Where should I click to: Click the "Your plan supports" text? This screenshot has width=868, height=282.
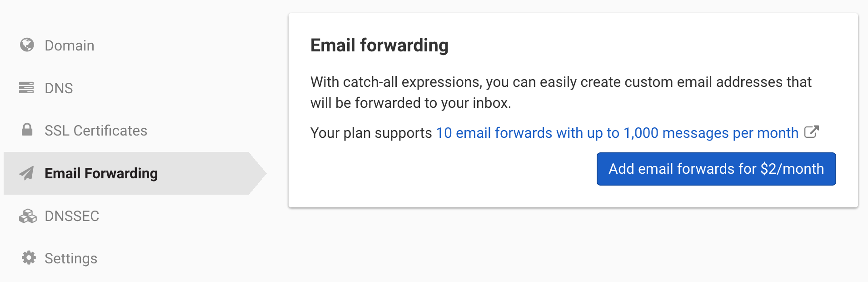(371, 133)
